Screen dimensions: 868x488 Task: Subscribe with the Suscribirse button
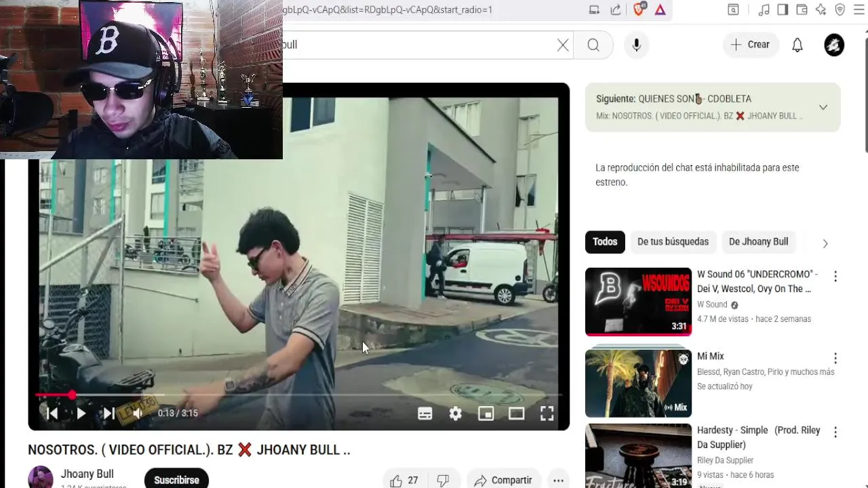pyautogui.click(x=176, y=479)
